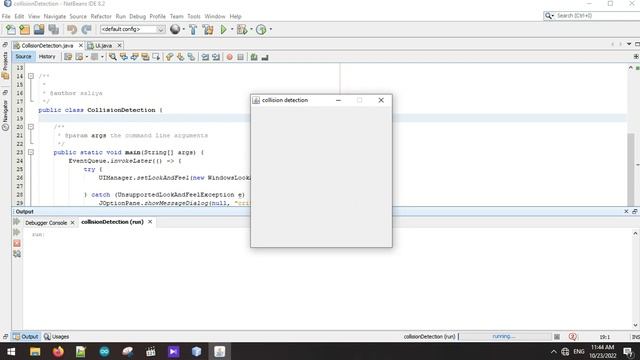Click the Uncomment icon at editor toolbar end

265,57
